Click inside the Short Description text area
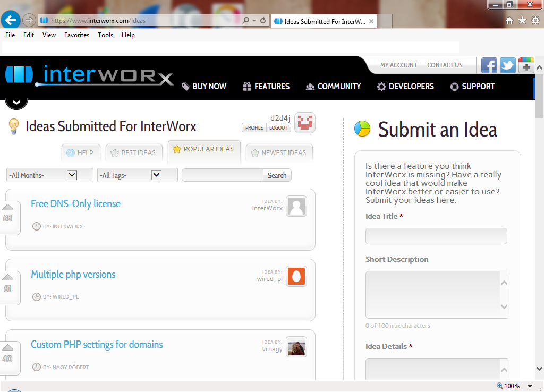The image size is (544, 392). pyautogui.click(x=433, y=294)
